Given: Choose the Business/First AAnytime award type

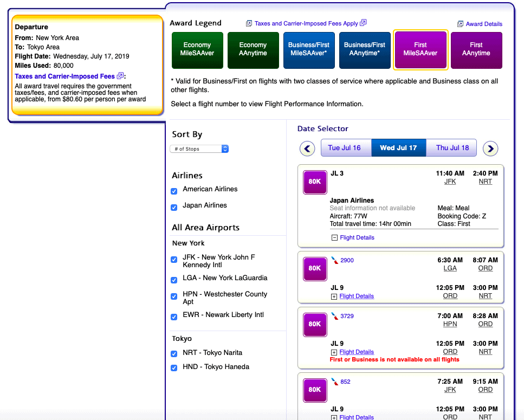Looking at the screenshot, I should (x=365, y=50).
